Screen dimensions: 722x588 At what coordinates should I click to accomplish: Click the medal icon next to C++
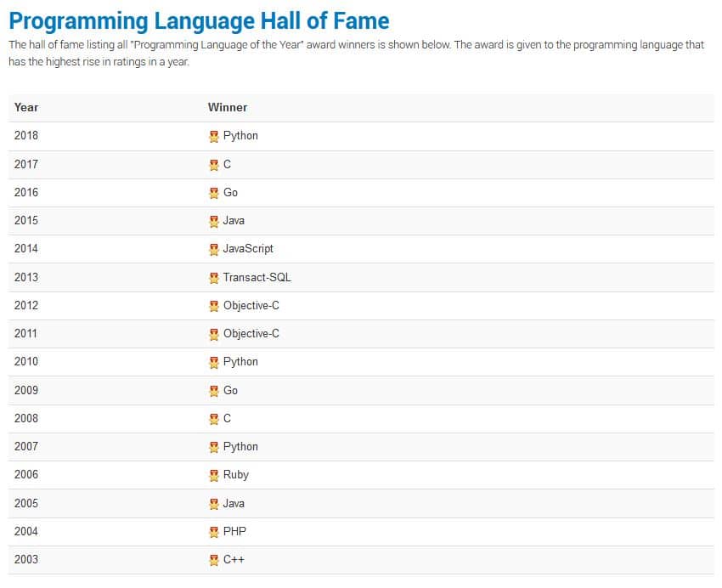tap(214, 560)
